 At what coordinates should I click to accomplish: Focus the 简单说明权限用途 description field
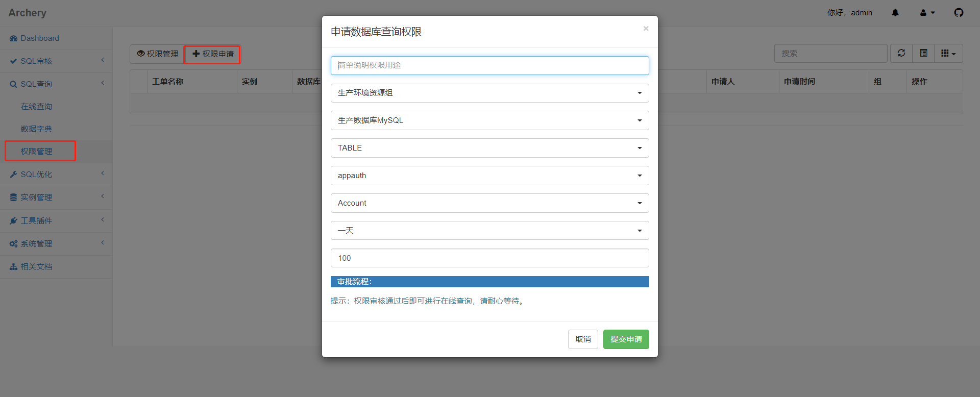pyautogui.click(x=489, y=65)
